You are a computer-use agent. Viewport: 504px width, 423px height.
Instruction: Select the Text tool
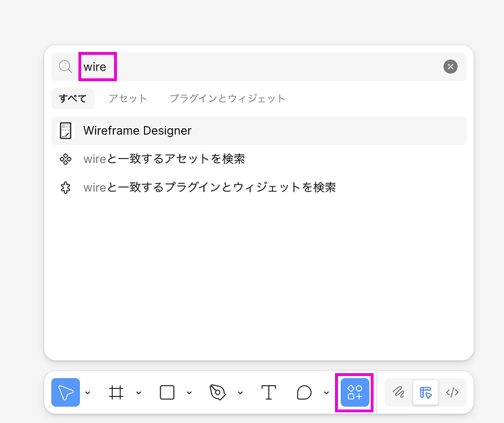pos(269,392)
